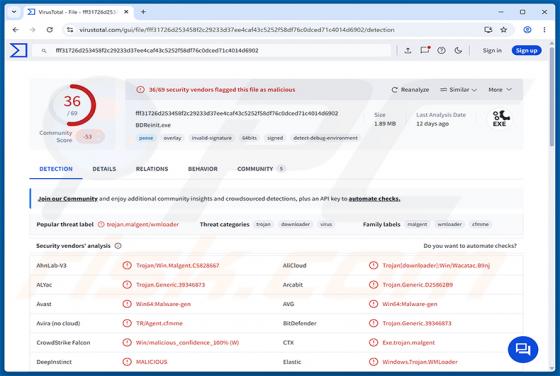
Task: Open the RELATIONS tab
Action: tap(152, 169)
